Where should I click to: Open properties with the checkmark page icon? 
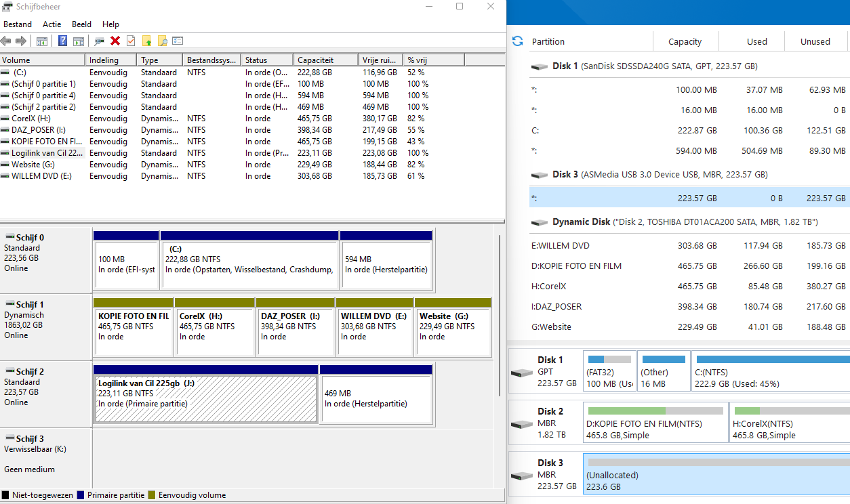click(131, 41)
